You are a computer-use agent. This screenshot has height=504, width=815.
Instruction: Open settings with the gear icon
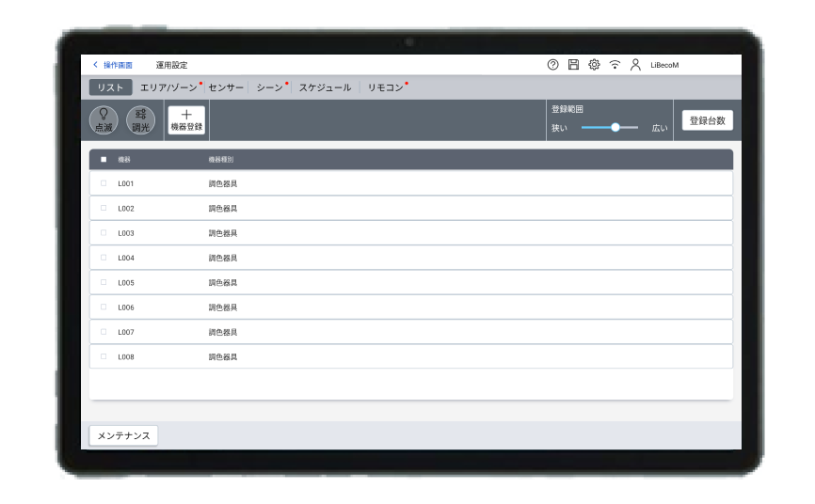pyautogui.click(x=594, y=65)
